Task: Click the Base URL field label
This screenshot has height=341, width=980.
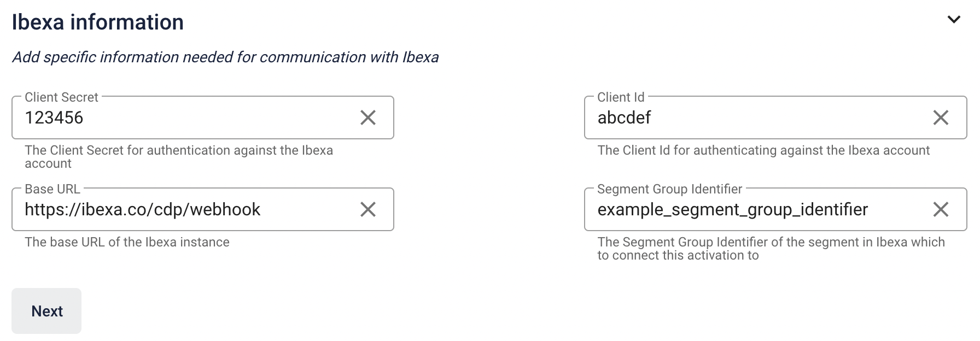Action: point(53,189)
